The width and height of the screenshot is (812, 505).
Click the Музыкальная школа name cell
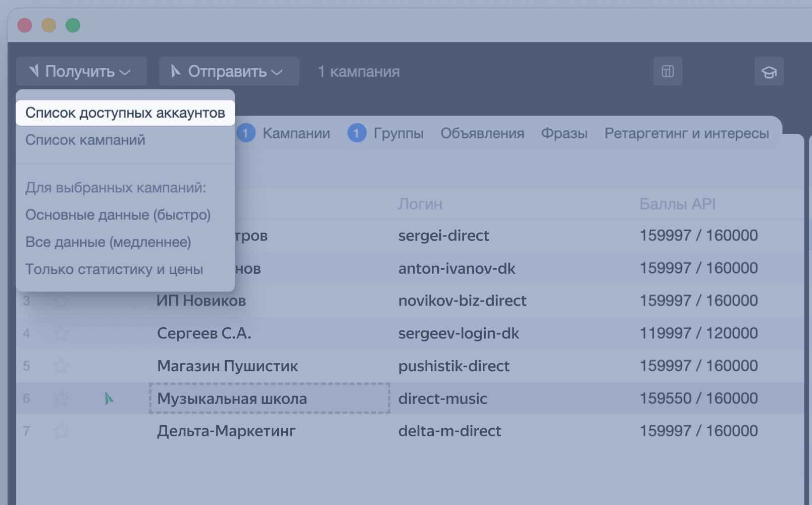coord(269,398)
